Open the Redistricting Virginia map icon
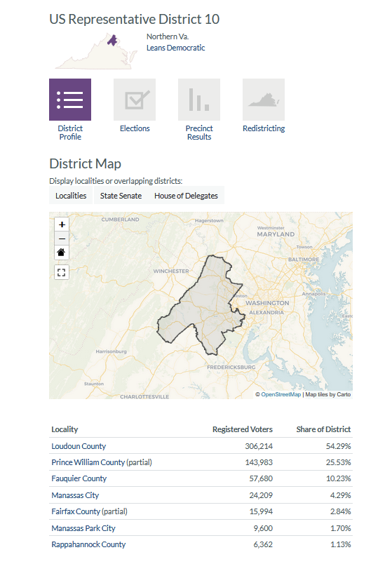 click(264, 100)
